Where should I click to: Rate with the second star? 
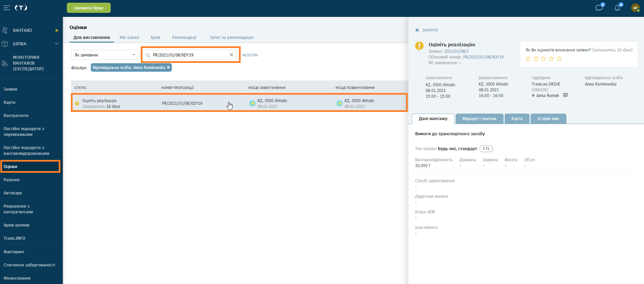pyautogui.click(x=536, y=59)
